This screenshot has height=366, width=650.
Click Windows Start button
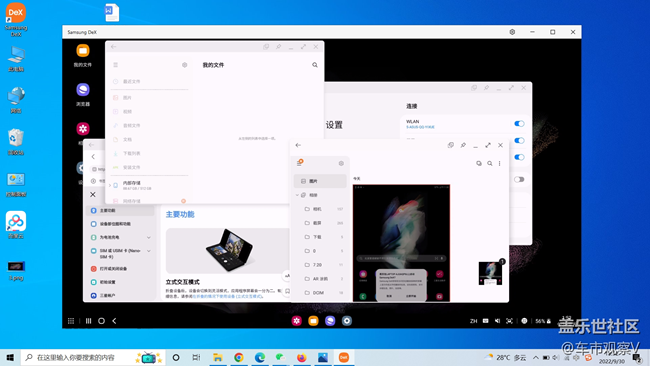pyautogui.click(x=10, y=357)
